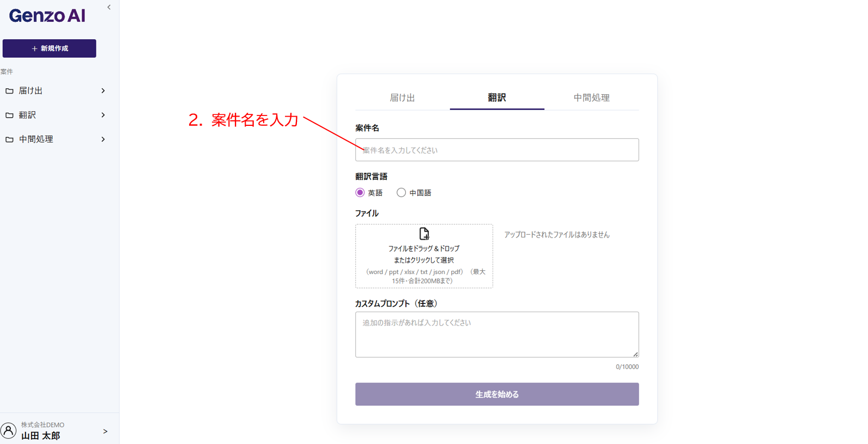This screenshot has height=444, width=868.
Task: Expand the 届け出 sidebar section arrow
Action: pos(103,91)
